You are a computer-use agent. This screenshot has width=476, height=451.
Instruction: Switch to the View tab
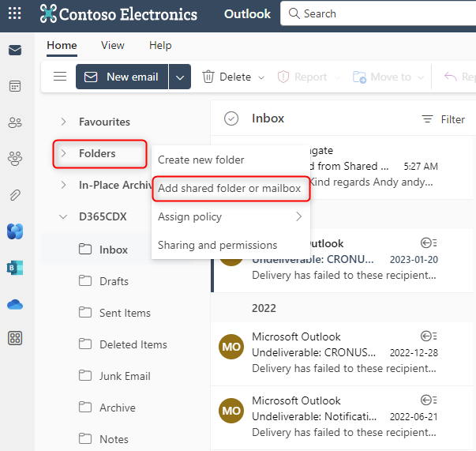click(113, 45)
